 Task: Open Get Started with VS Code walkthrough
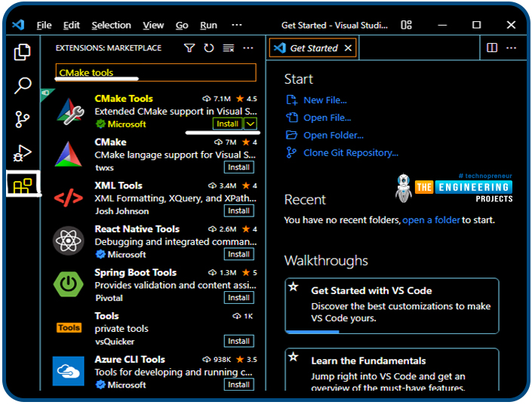392,305
